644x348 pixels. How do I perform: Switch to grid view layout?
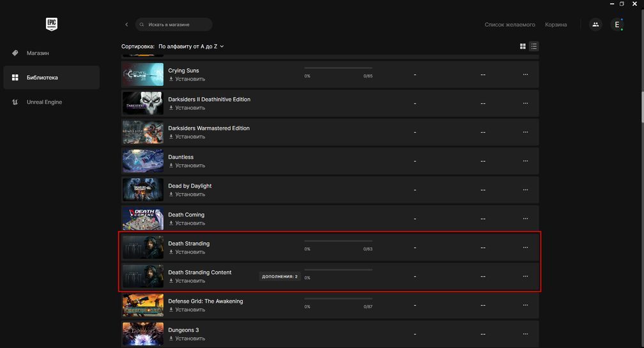pos(523,46)
